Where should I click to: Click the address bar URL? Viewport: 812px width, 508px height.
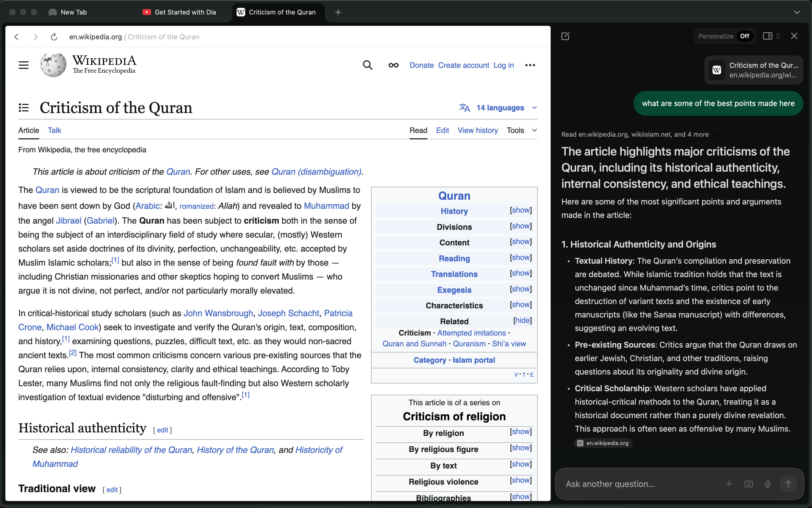pos(134,37)
